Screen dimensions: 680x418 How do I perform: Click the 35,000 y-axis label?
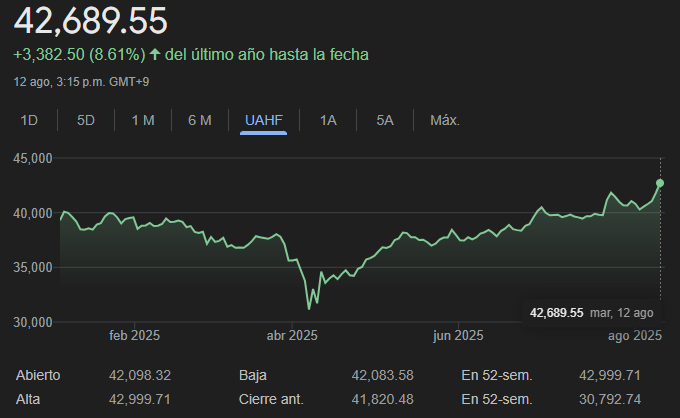[x=33, y=268]
